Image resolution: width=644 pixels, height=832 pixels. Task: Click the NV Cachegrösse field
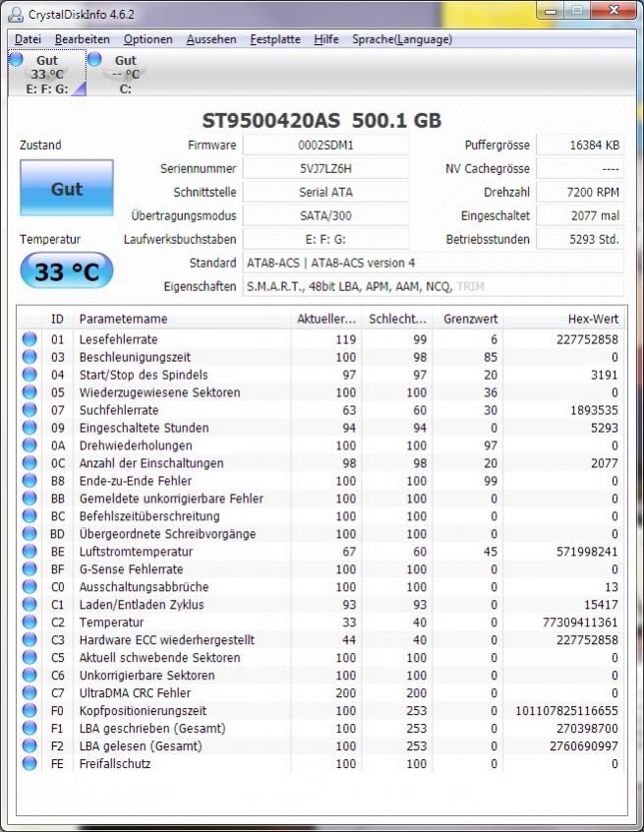(580, 169)
